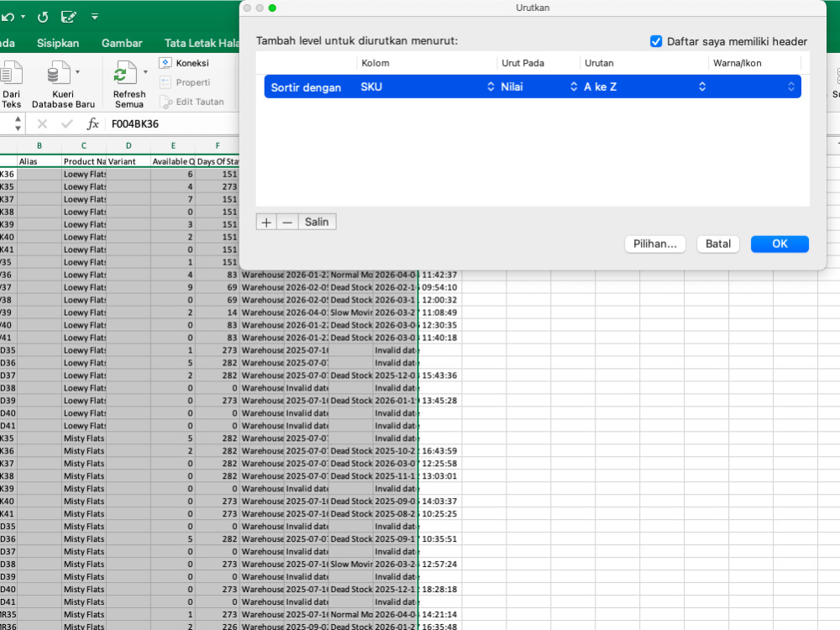The width and height of the screenshot is (840, 630).
Task: Add a sort level with plus button
Action: coord(266,222)
